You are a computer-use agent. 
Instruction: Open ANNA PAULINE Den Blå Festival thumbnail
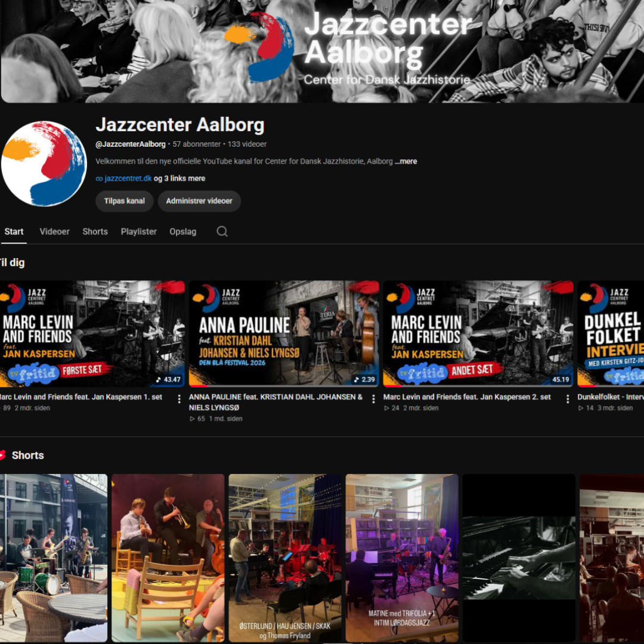point(284,333)
